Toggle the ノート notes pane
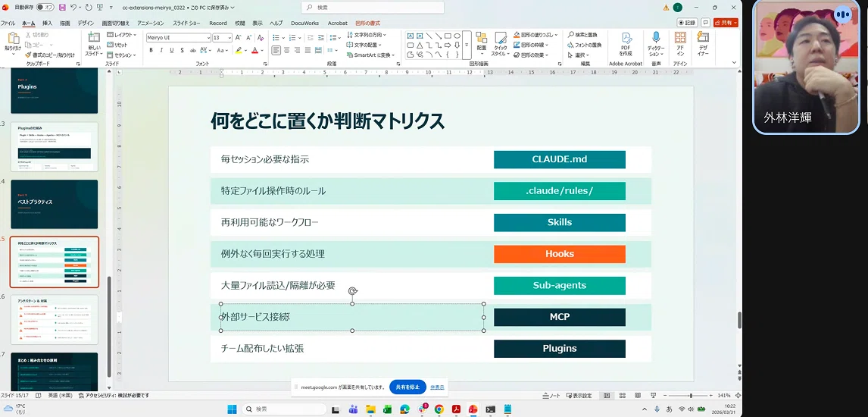This screenshot has height=417, width=868. click(551, 396)
